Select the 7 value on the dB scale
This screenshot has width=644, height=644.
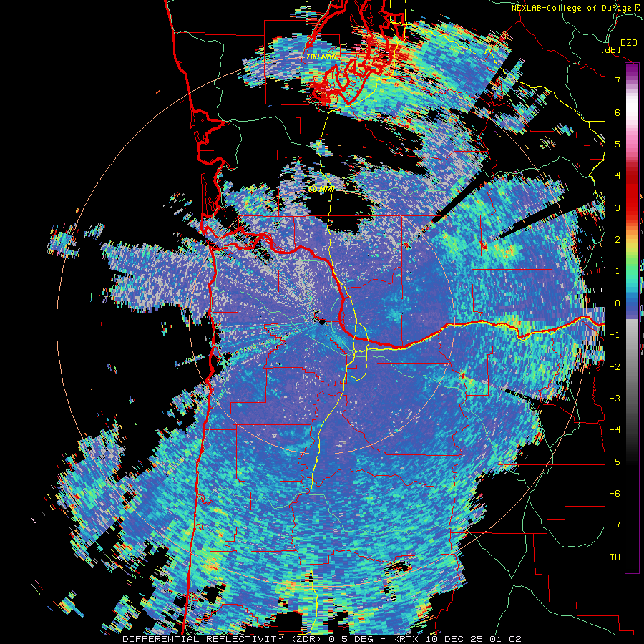click(x=618, y=80)
